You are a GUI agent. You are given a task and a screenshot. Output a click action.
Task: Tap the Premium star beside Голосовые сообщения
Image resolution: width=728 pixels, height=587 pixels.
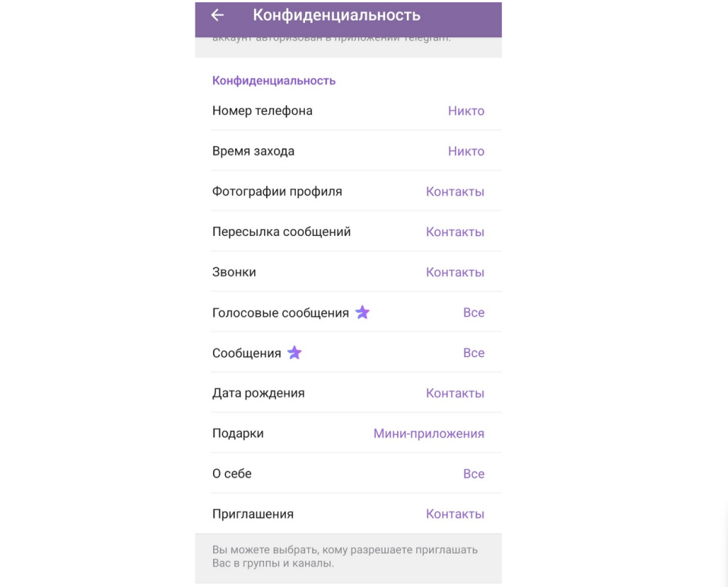coord(362,312)
